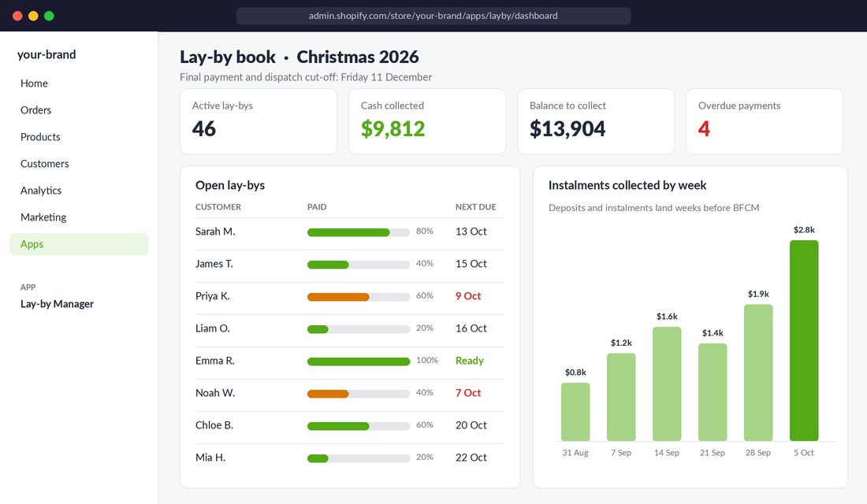Select the Balance to collect card
Viewport: 867px width, 504px height.
[596, 121]
